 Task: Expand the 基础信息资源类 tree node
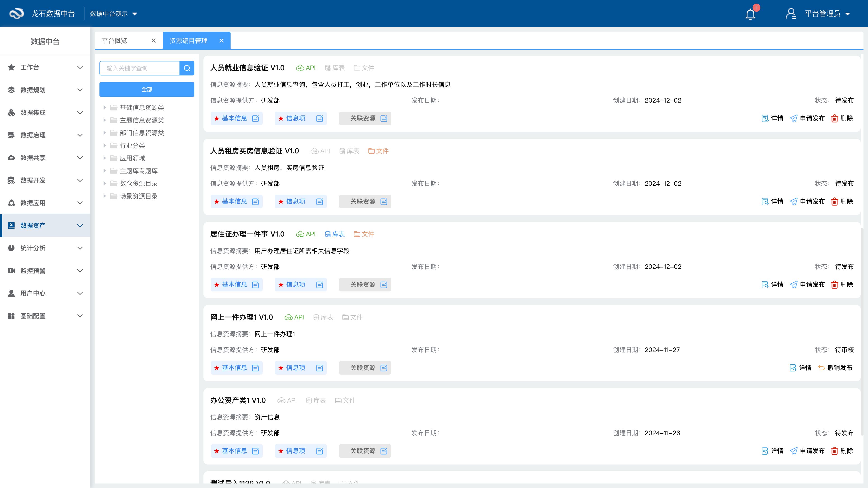[104, 108]
